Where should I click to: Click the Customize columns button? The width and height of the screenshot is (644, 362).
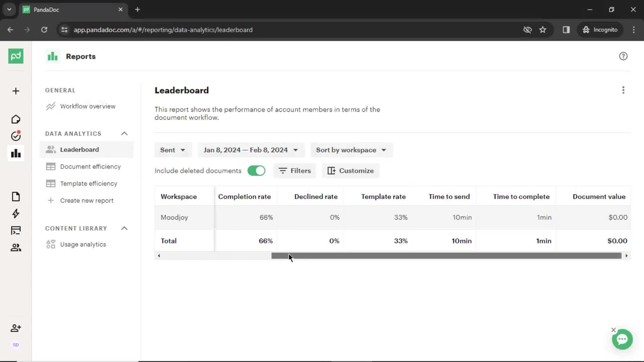tap(351, 171)
